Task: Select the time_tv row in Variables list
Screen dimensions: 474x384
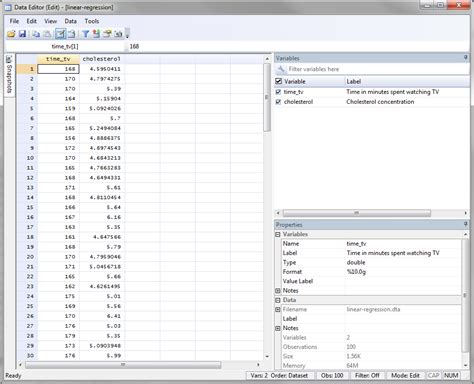Action: coord(372,92)
